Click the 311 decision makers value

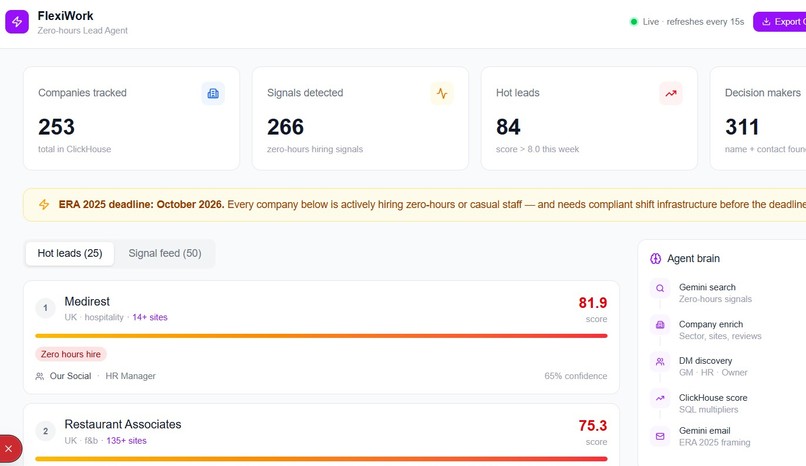pyautogui.click(x=742, y=127)
